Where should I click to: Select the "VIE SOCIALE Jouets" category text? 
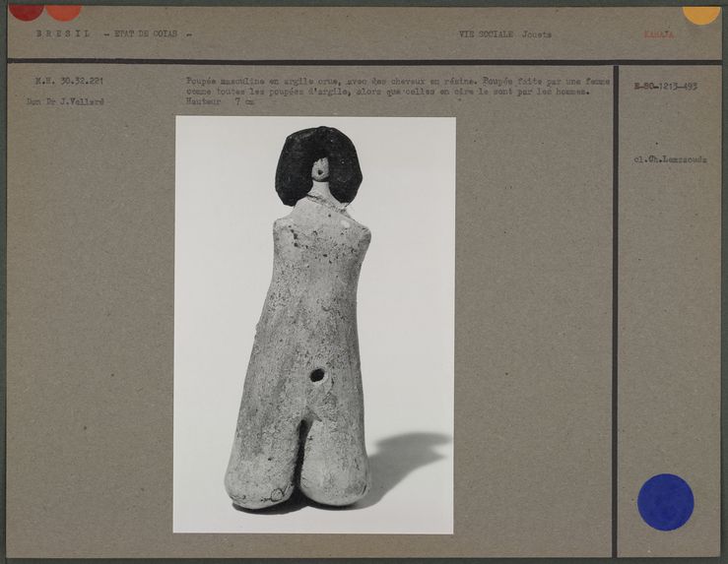coord(504,33)
